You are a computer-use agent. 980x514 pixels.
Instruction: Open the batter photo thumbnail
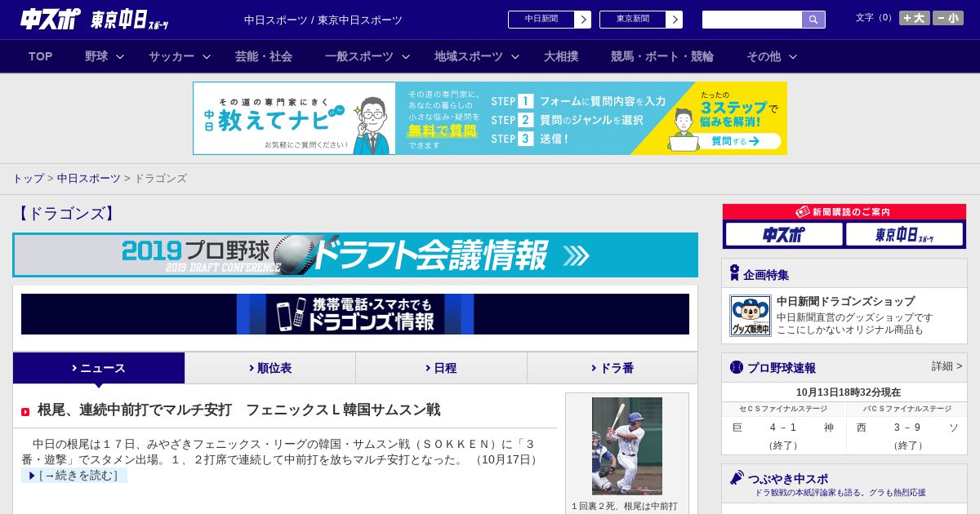click(627, 446)
